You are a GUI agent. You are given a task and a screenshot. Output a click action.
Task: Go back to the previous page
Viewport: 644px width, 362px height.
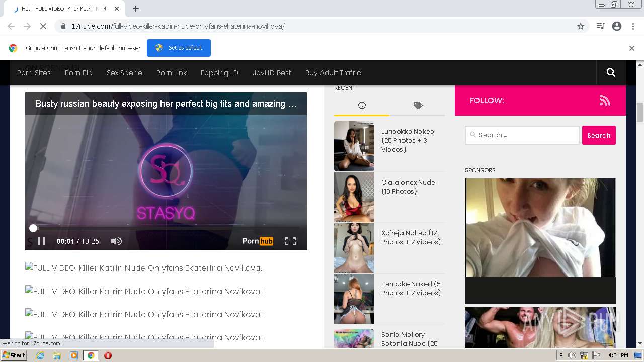[11, 26]
